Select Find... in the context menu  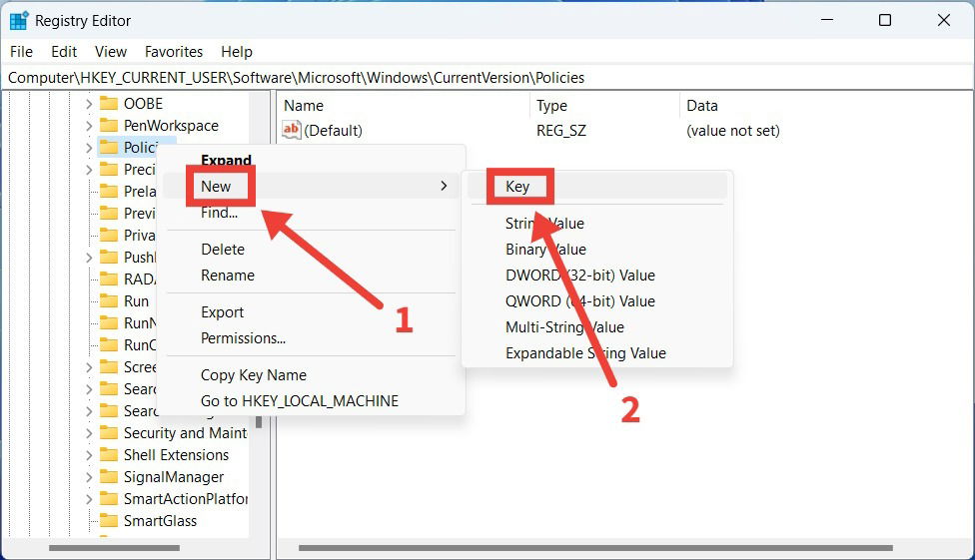(x=219, y=213)
